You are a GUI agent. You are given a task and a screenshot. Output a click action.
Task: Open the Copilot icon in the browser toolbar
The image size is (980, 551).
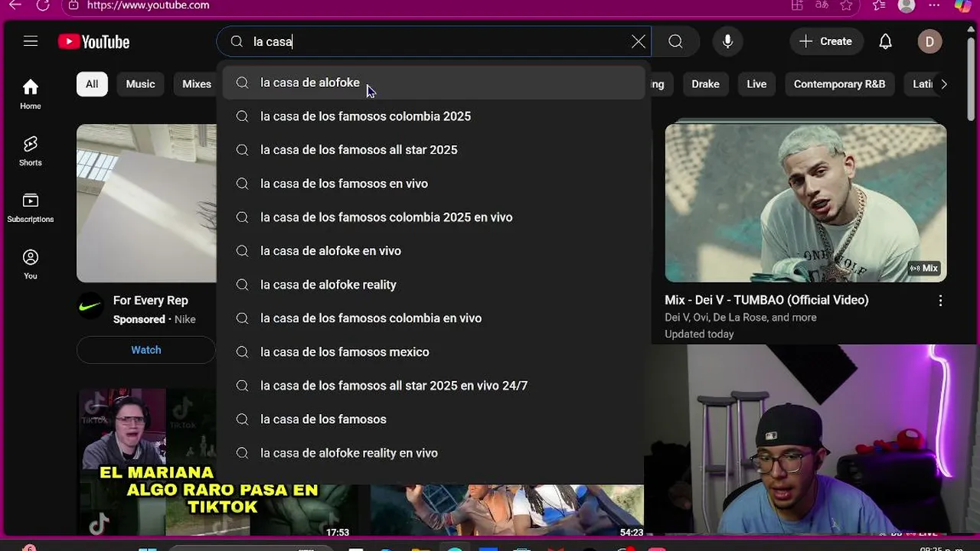(x=963, y=5)
